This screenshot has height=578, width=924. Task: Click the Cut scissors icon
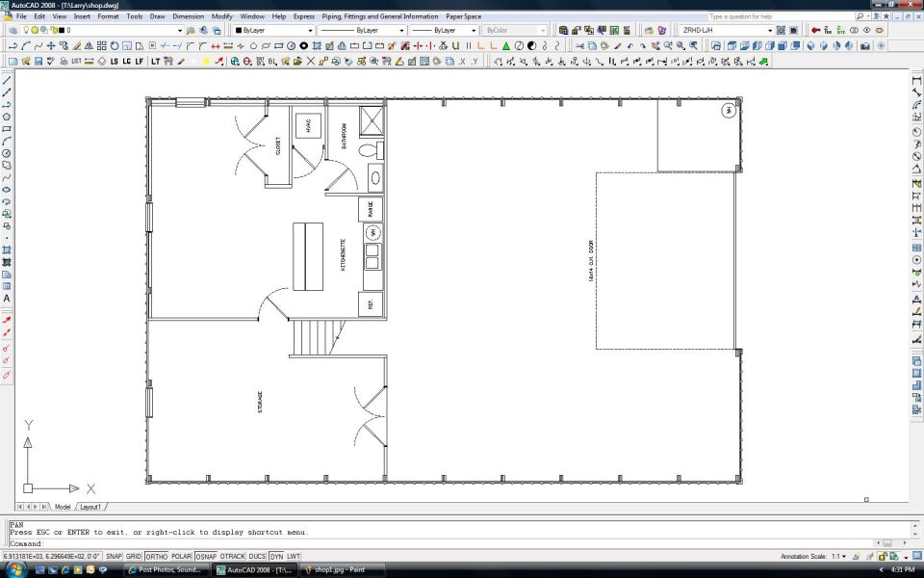coord(579,45)
